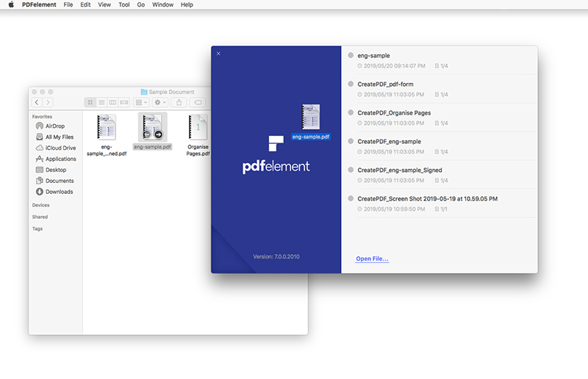Click Sample Document folder title in Finder

[x=168, y=92]
